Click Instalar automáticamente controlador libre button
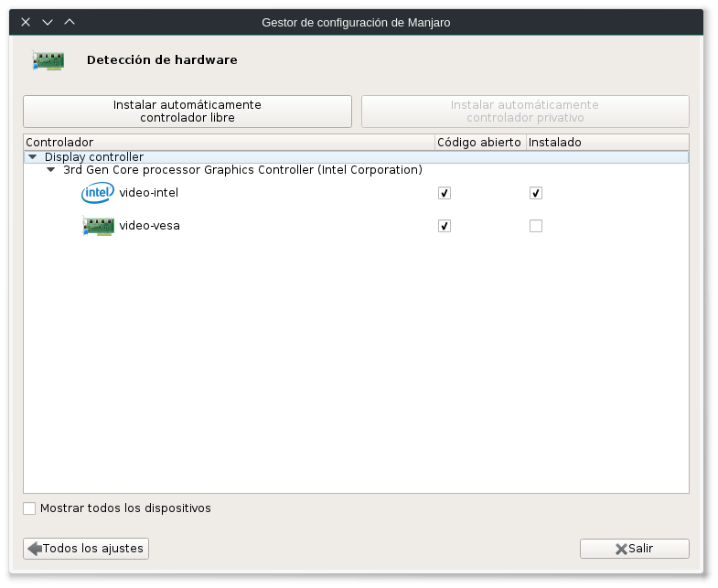Image resolution: width=718 pixels, height=588 pixels. click(188, 112)
